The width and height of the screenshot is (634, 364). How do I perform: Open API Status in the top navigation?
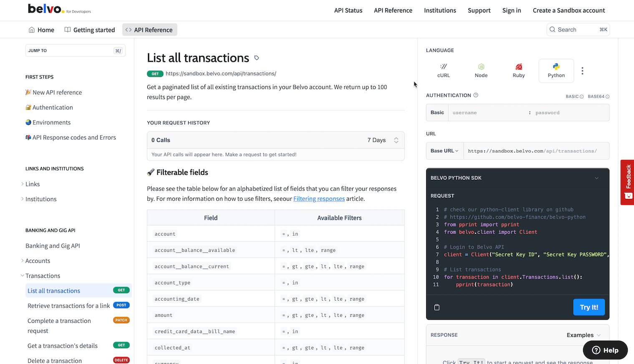click(348, 10)
